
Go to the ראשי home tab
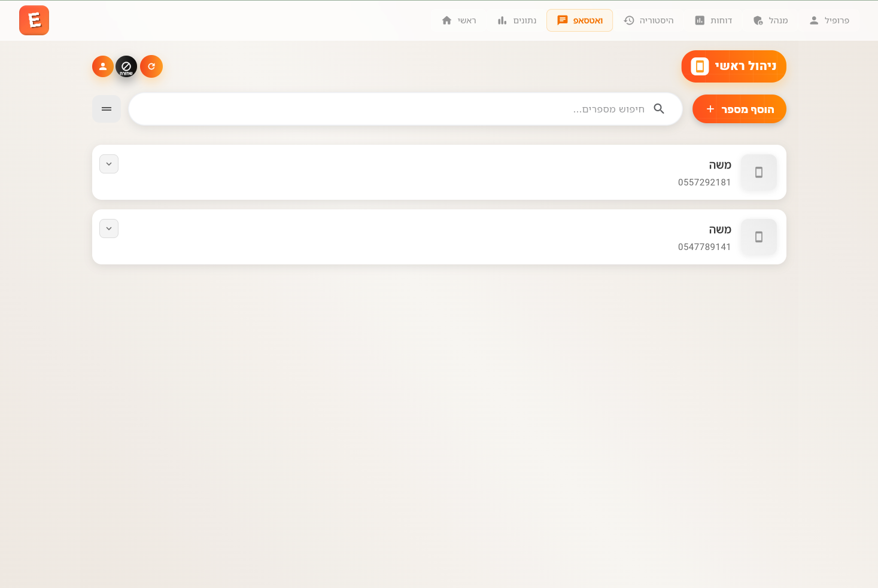pos(459,20)
